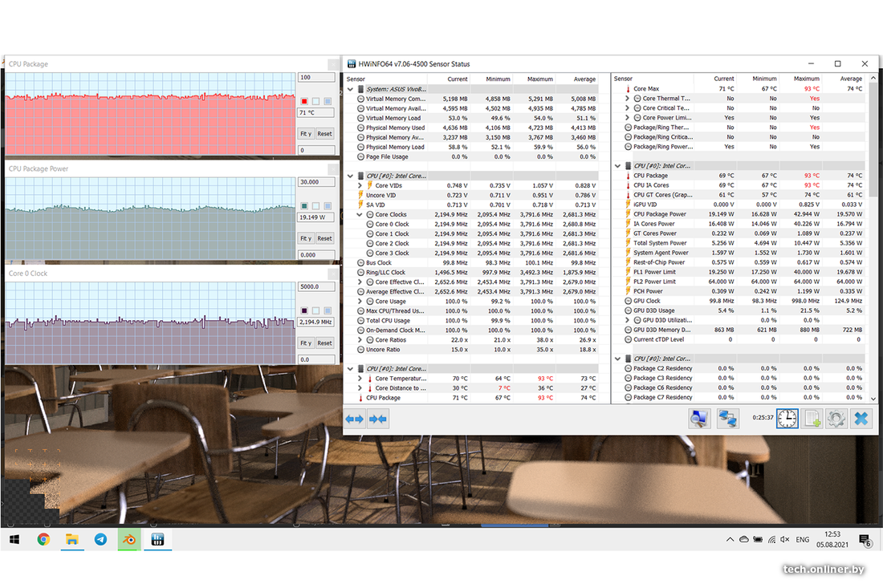The image size is (883, 588).
Task: Collapse the Core Clocks tree group
Action: [x=360, y=215]
